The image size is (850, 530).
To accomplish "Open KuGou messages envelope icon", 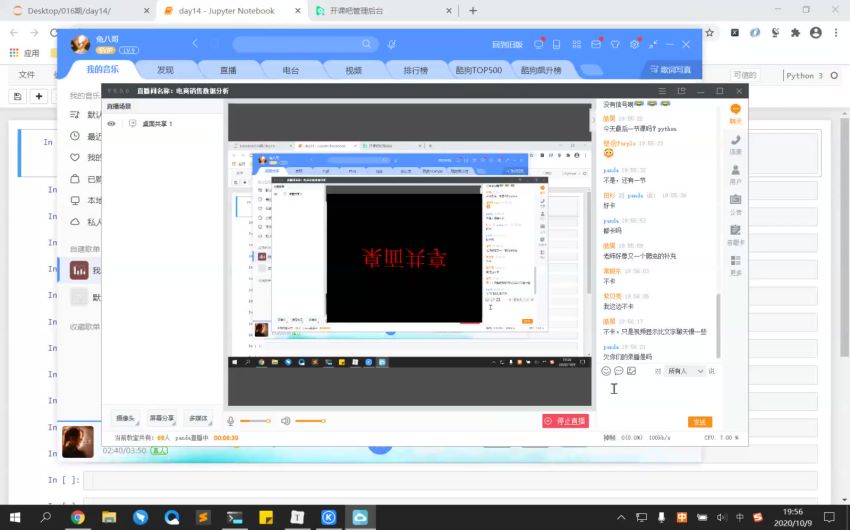I will point(596,44).
